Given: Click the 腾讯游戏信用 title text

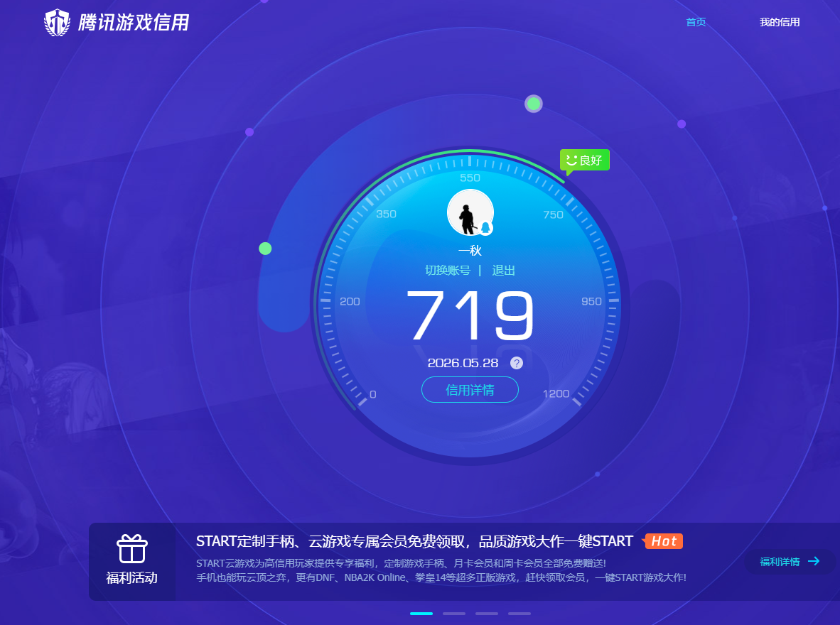Looking at the screenshot, I should tap(134, 23).
